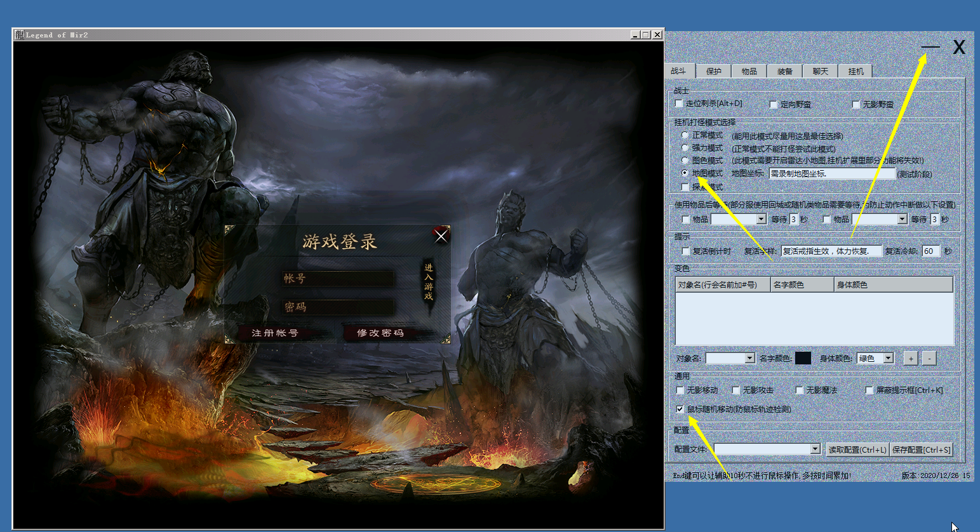The width and height of the screenshot is (980, 532).
Task: Click the - remove color entry button
Action: (x=929, y=359)
